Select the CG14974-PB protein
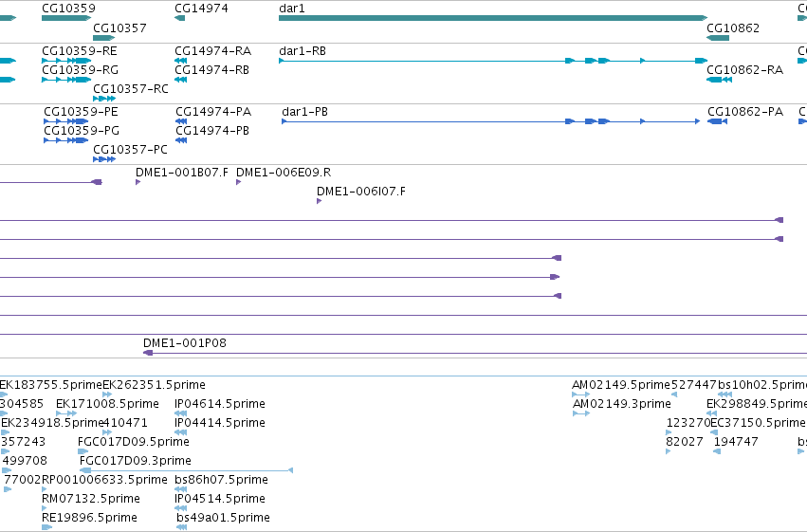The height and width of the screenshot is (532, 807). click(x=181, y=140)
